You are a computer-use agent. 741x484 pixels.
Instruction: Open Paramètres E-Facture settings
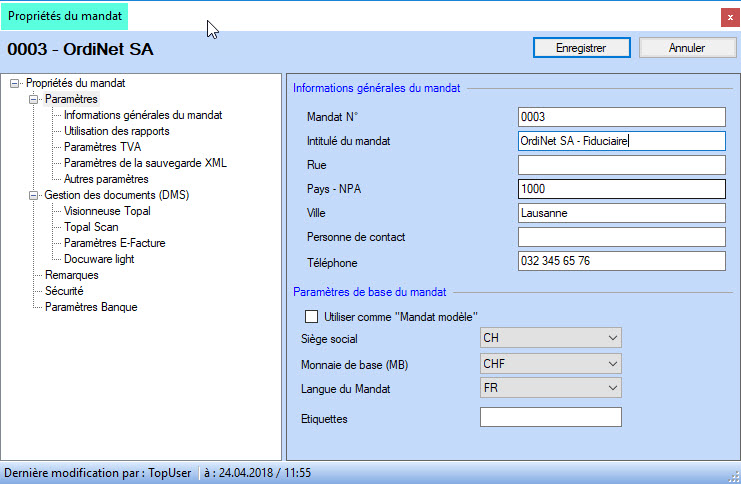pos(114,243)
